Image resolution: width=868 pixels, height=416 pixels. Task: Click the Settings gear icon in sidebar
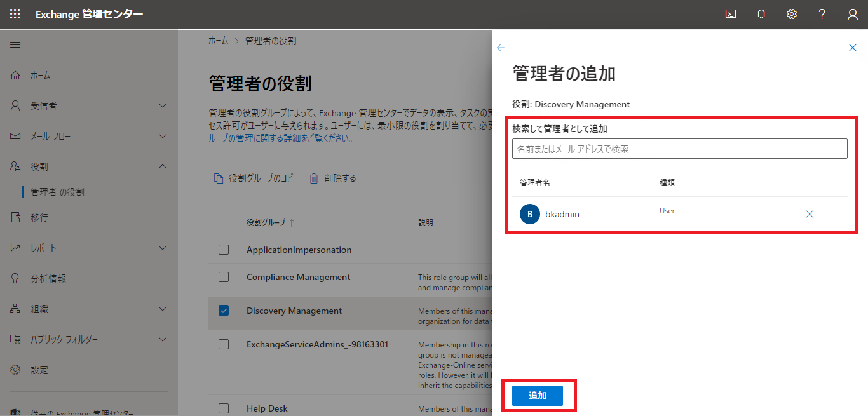(x=16, y=370)
